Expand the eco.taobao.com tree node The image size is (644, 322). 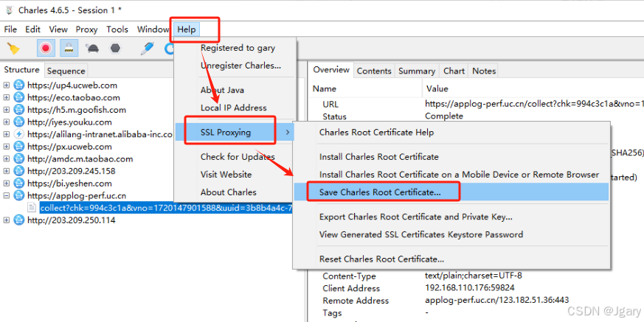[7, 97]
